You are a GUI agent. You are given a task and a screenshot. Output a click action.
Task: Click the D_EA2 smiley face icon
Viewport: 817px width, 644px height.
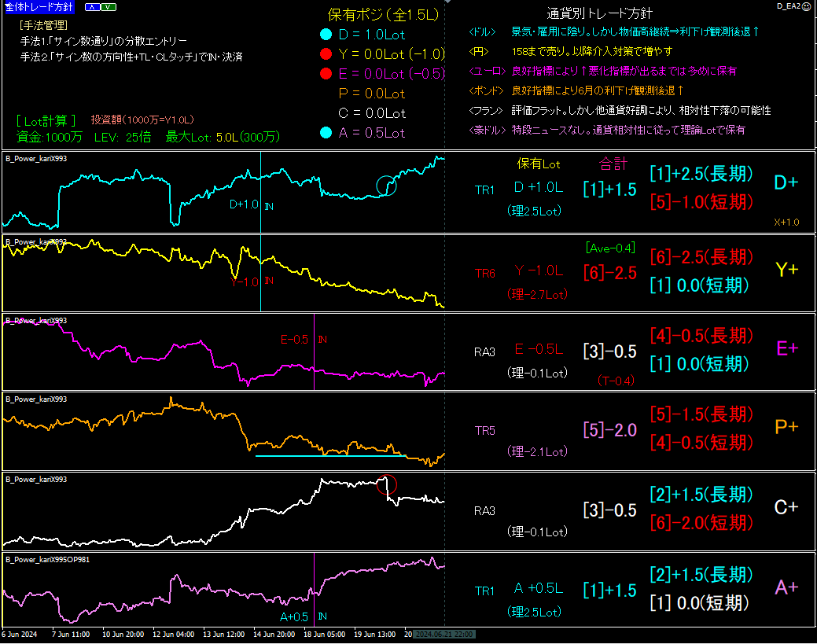[807, 6]
